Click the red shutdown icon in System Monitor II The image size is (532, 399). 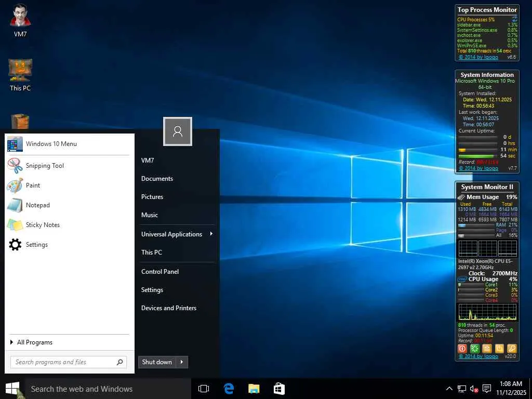click(x=462, y=349)
